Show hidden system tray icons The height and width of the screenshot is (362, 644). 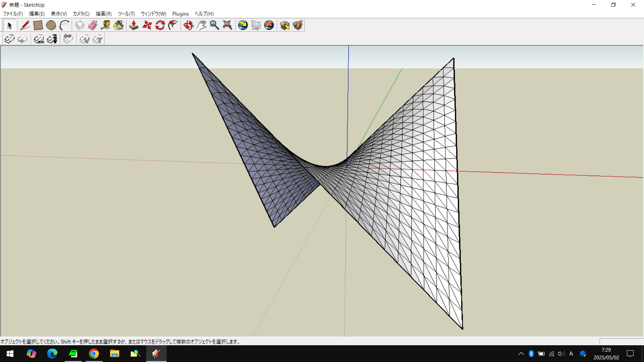point(521,354)
